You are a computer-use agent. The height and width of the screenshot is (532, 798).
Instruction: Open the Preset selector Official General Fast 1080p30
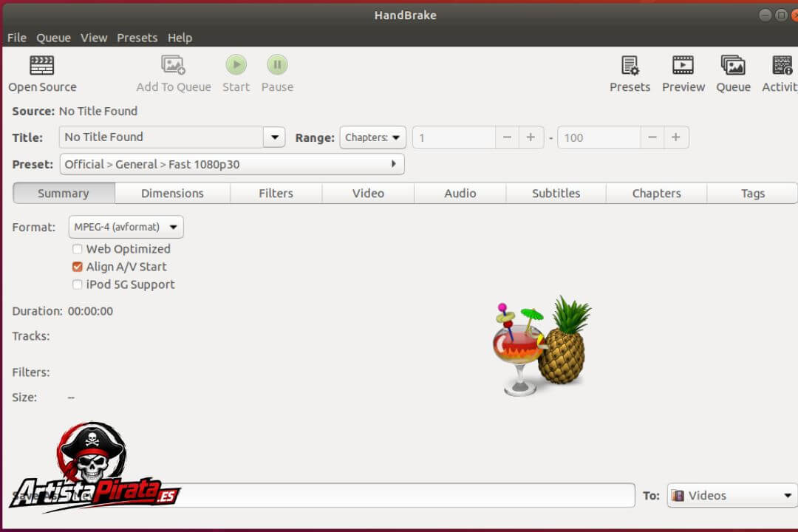232,165
